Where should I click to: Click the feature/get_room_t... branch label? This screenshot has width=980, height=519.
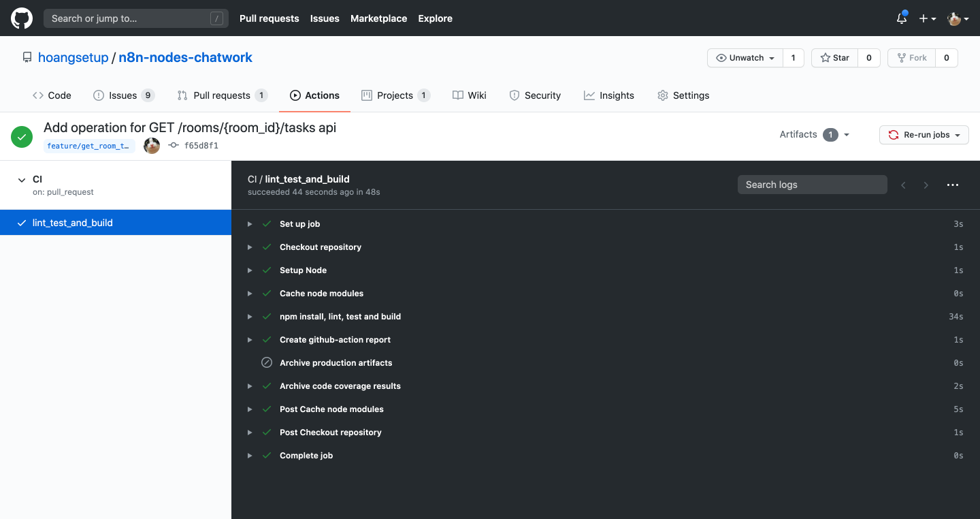pyautogui.click(x=89, y=146)
